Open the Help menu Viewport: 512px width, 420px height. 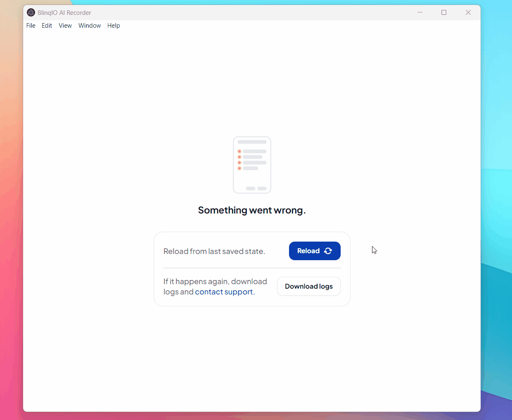[114, 26]
